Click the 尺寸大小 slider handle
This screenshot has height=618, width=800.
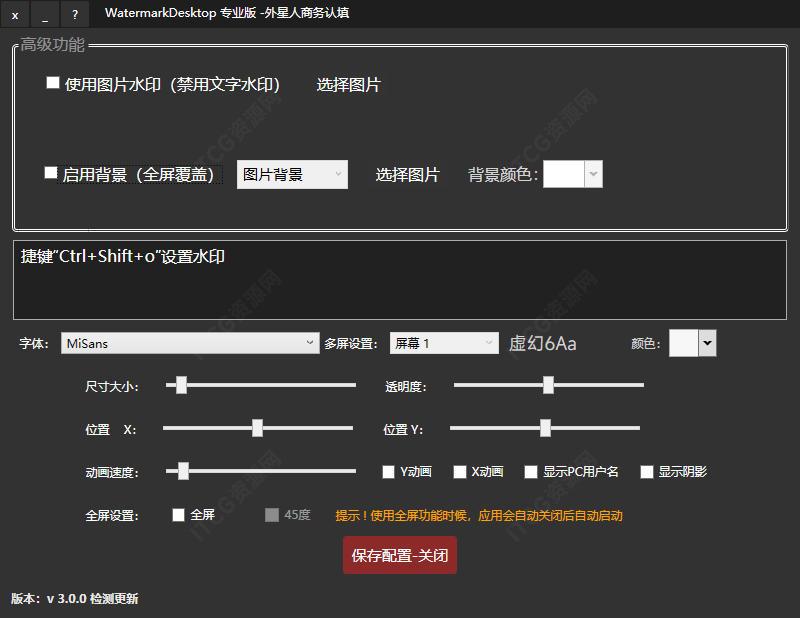(x=182, y=384)
